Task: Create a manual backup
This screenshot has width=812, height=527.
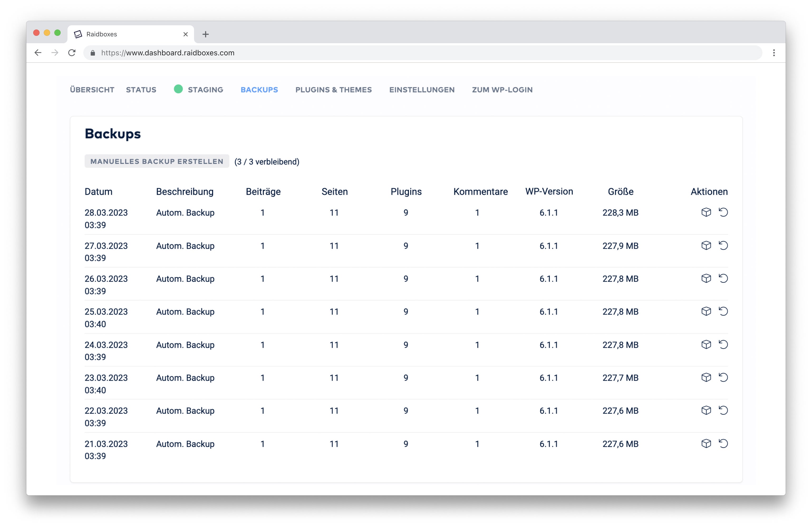Action: tap(157, 161)
